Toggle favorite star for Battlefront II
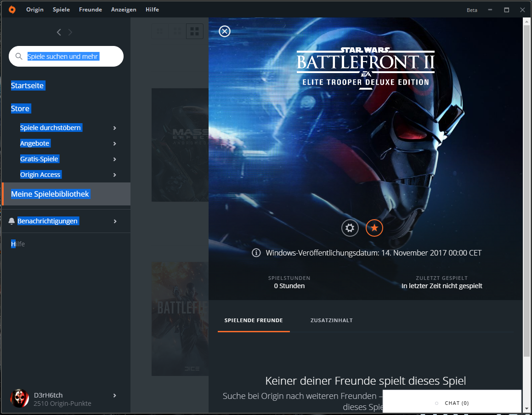This screenshot has height=415, width=532. click(x=374, y=227)
